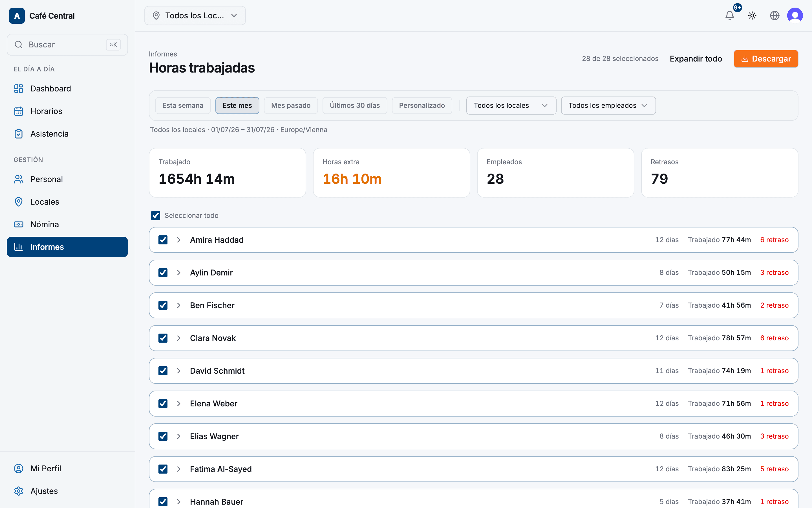Click David Schmidt's name
The width and height of the screenshot is (812, 508).
(217, 371)
